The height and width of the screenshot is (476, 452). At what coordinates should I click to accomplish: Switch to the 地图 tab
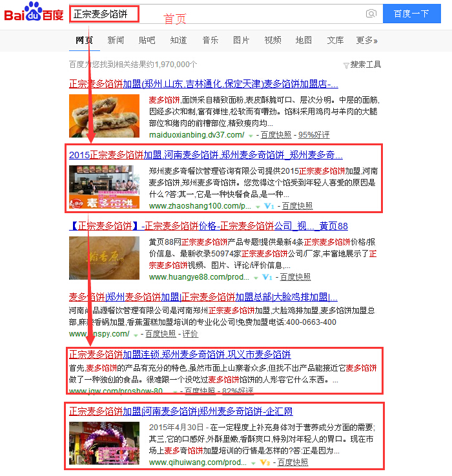click(x=304, y=41)
